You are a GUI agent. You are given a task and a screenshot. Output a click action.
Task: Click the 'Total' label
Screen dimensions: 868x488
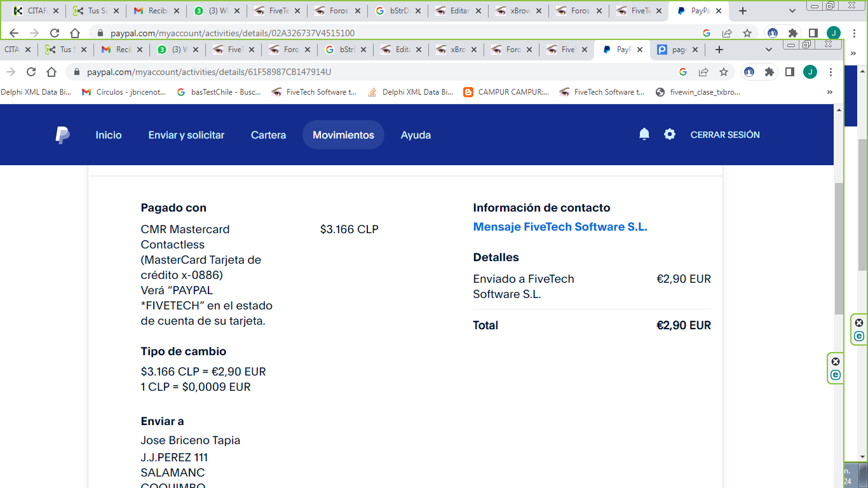coord(485,325)
